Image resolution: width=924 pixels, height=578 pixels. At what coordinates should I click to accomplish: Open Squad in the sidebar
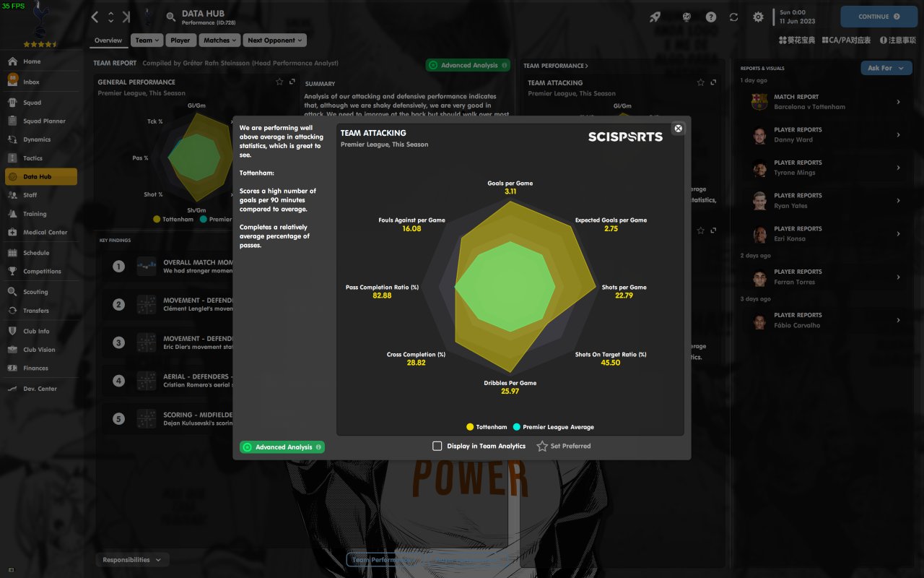pos(40,103)
